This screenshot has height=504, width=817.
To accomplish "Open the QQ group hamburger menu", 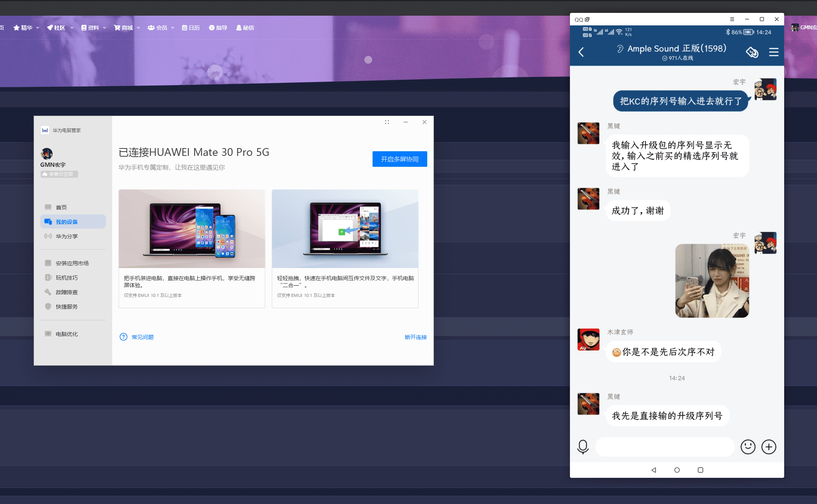I will (774, 52).
